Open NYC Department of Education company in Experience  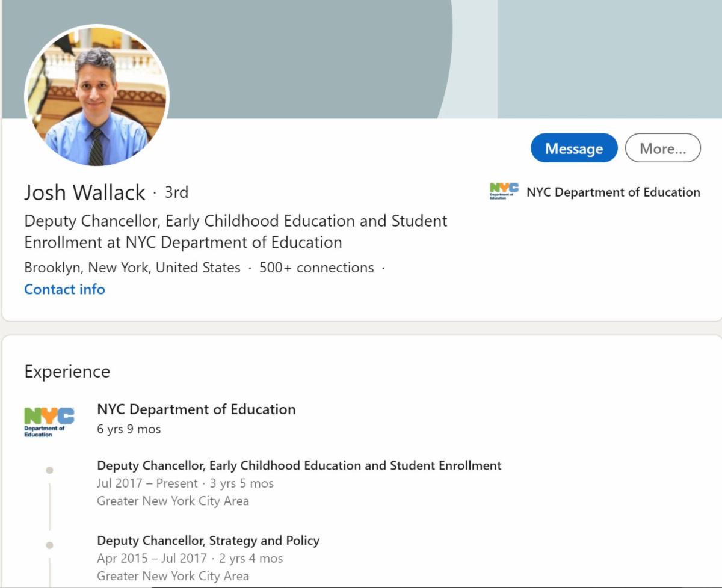tap(196, 409)
